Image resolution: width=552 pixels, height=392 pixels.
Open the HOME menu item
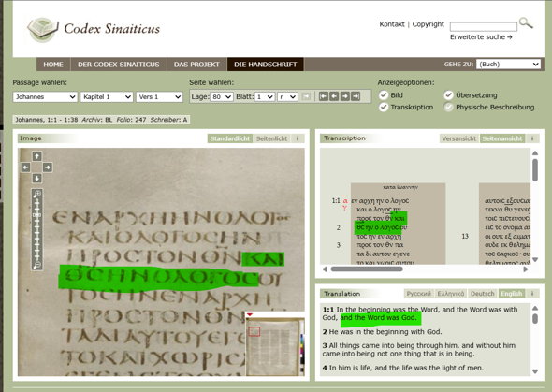tap(53, 65)
